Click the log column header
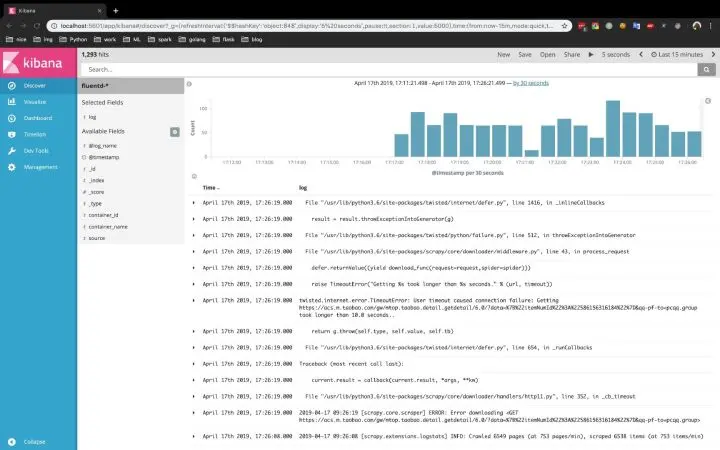The height and width of the screenshot is (450, 720). click(303, 188)
